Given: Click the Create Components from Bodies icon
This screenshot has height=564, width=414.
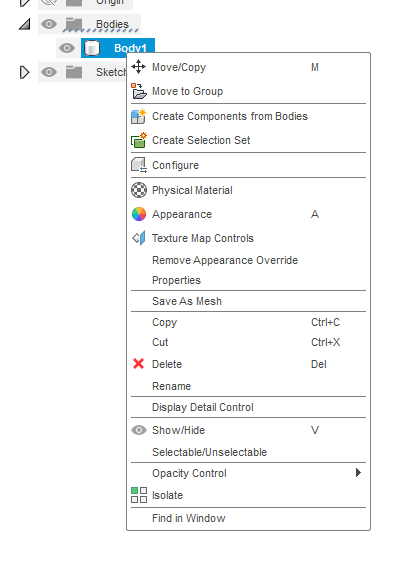Looking at the screenshot, I should pyautogui.click(x=138, y=116).
